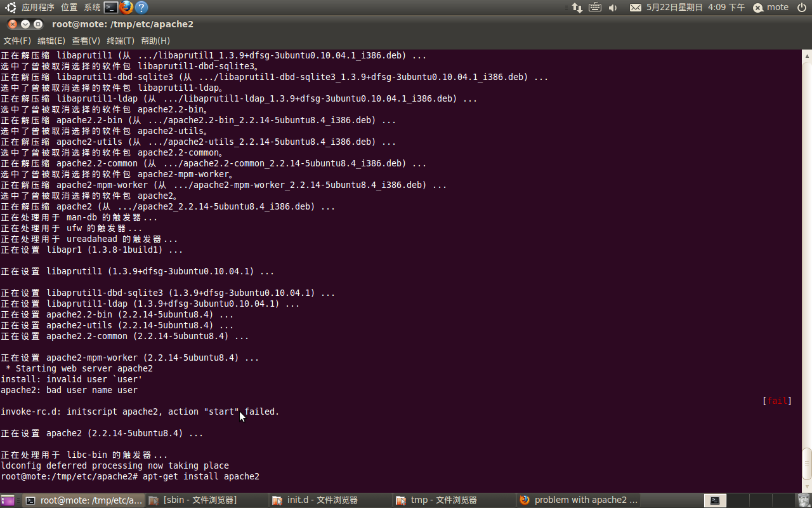Open the 终端(T) menu
Screen dimensions: 812x508
(121, 41)
